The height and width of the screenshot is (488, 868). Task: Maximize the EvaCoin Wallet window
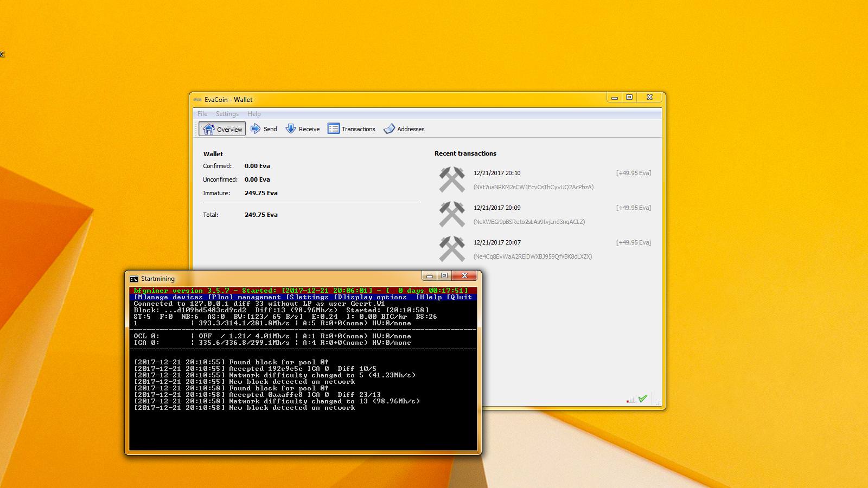pyautogui.click(x=629, y=98)
